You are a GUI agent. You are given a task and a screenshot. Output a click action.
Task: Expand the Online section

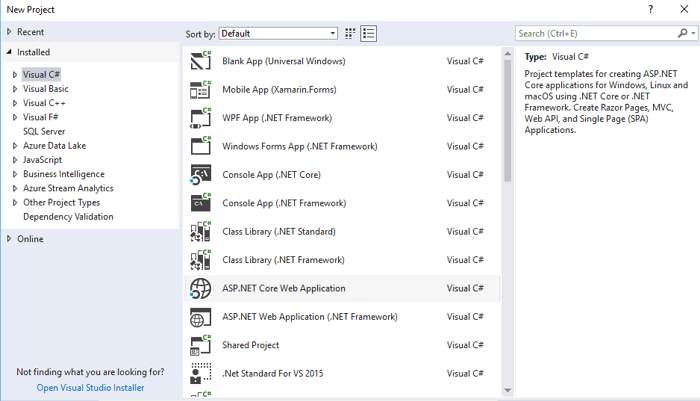coord(9,239)
